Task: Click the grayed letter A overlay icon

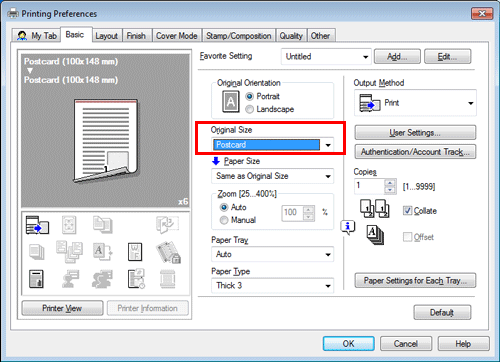Action: pos(103,252)
